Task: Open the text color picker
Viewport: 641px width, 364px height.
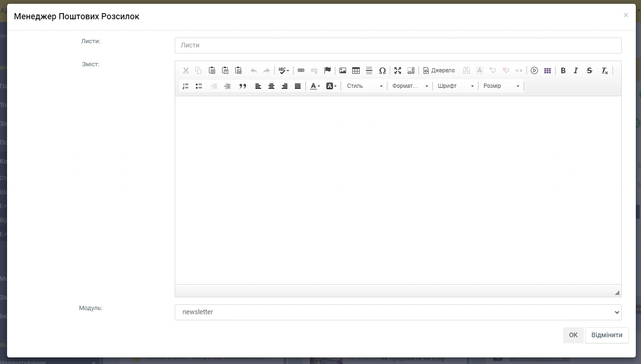Action: (x=315, y=86)
